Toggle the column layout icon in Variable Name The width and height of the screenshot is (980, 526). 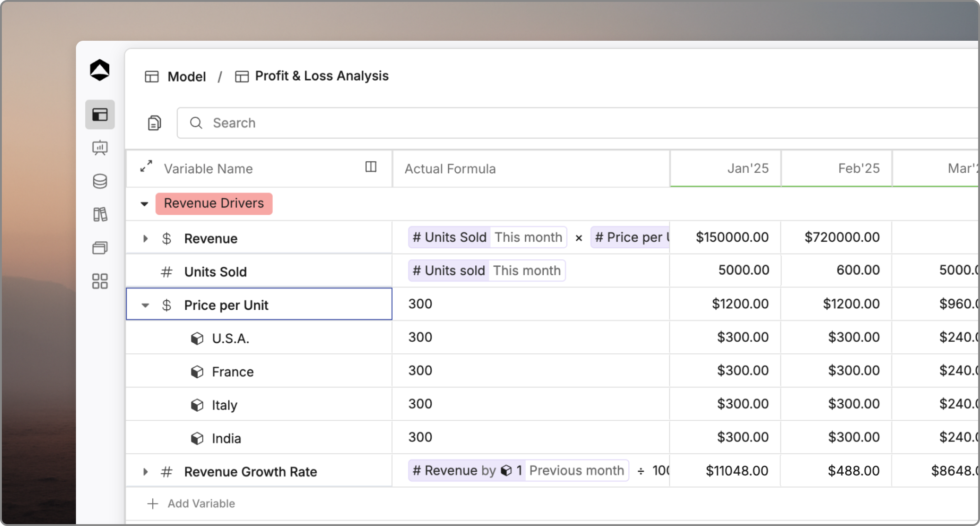click(371, 167)
